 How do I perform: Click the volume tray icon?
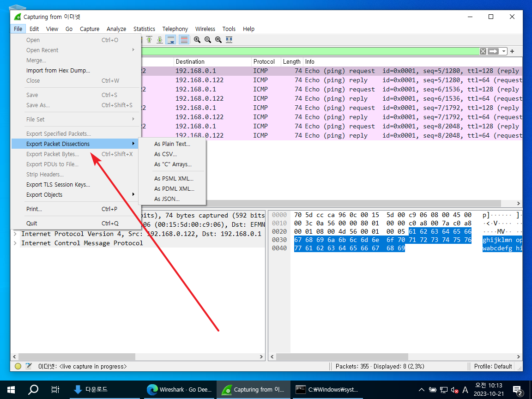[454, 390]
